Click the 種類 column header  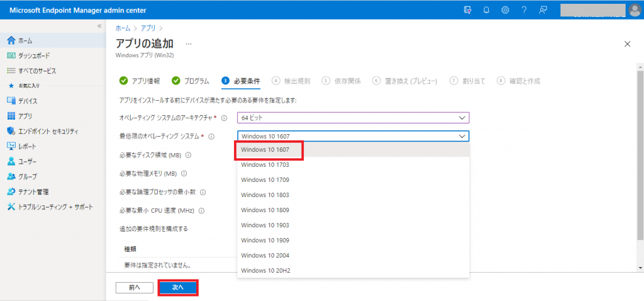pos(131,249)
